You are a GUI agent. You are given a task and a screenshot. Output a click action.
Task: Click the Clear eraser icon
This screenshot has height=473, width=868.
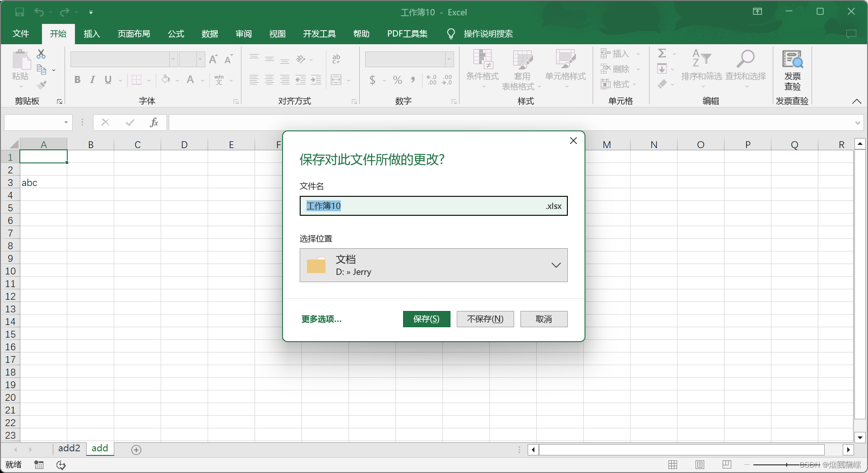(662, 84)
